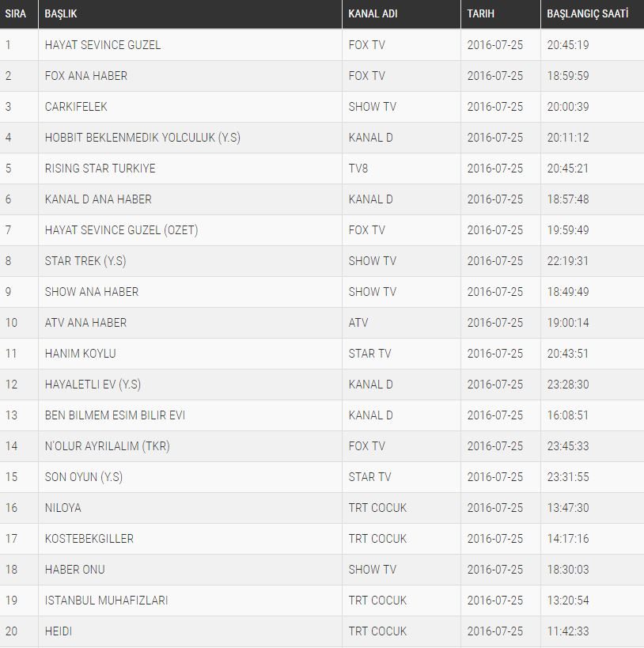Click start time 11:42:33
Viewport: 644px width, 648px height.
coord(568,631)
